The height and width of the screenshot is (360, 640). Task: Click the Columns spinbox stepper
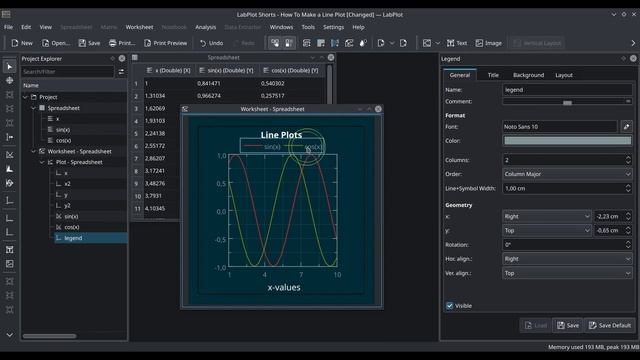click(628, 160)
